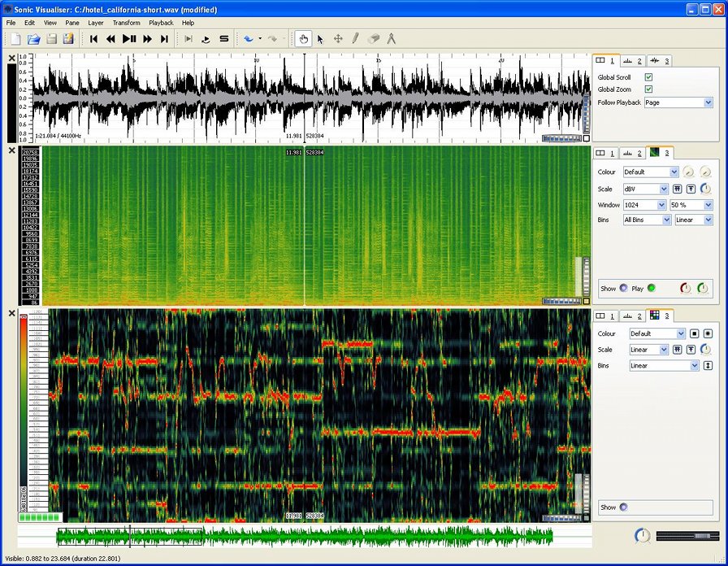Open bottom pane Scale Linear dropdown
The image size is (728, 566).
[x=648, y=350]
